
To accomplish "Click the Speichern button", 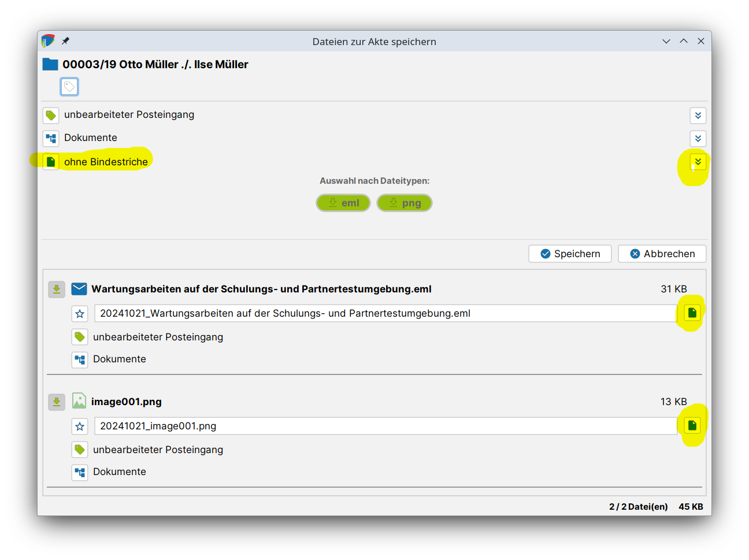I will [x=570, y=254].
